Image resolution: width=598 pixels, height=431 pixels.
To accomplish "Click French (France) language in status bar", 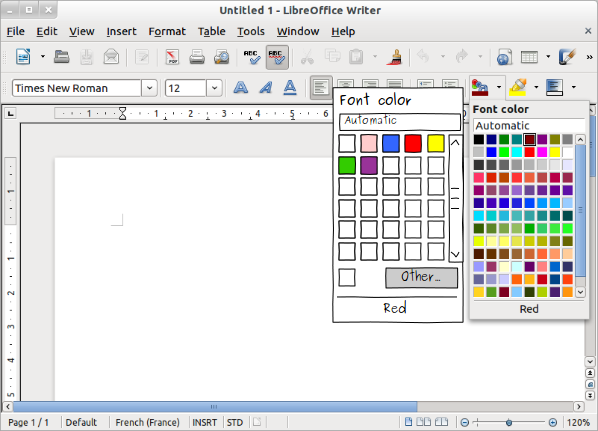I will [147, 422].
